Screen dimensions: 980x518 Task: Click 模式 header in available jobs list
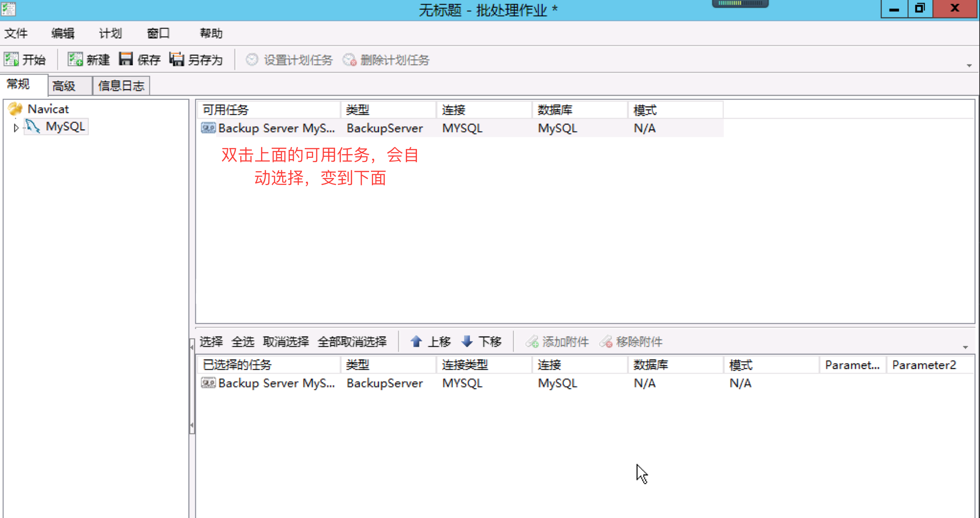pos(676,110)
